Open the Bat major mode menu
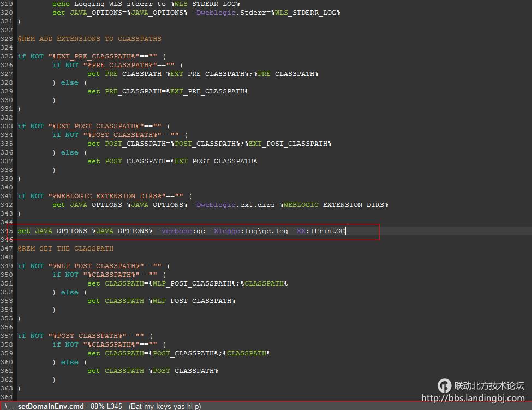 pos(137,406)
